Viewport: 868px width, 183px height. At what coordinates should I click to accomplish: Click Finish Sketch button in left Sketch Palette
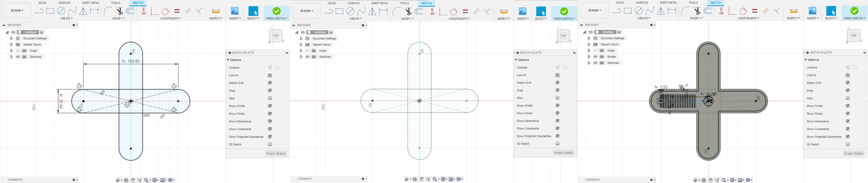pos(276,153)
